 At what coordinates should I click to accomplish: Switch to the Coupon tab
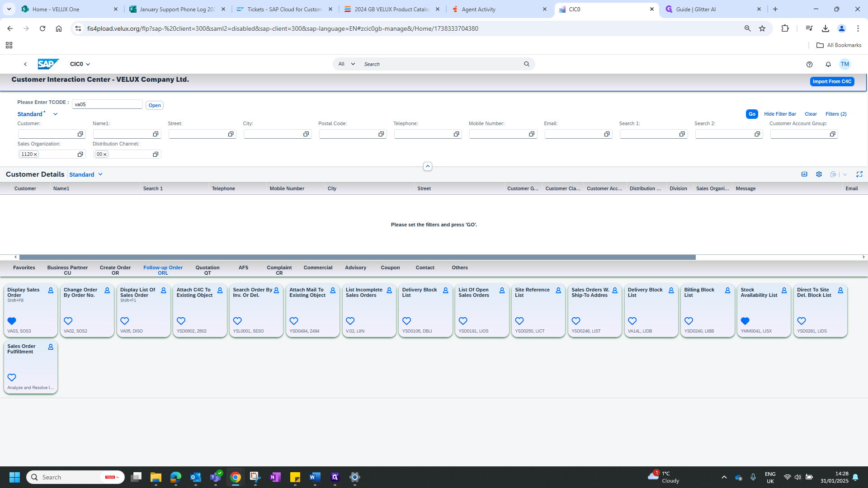click(390, 267)
